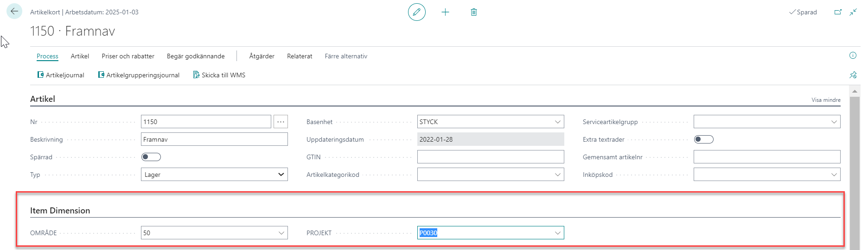Open page in new window icon
Screen dimensions: 868x250
837,12
